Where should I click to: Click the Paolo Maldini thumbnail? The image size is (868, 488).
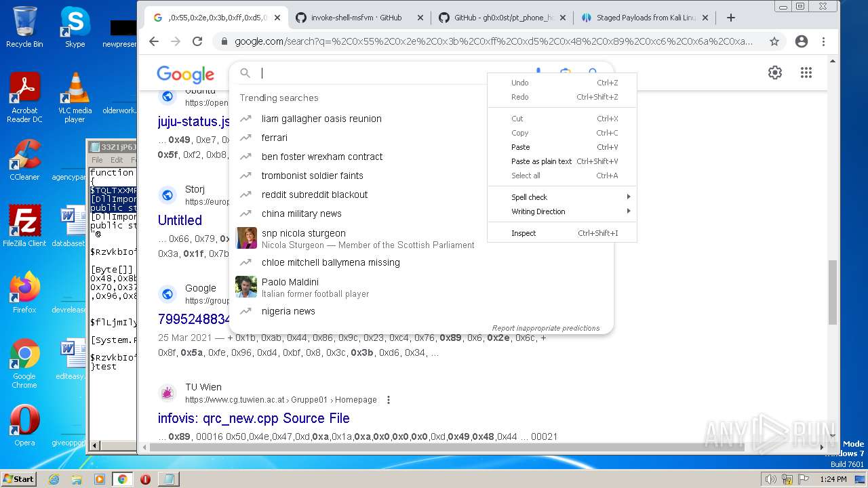point(246,287)
